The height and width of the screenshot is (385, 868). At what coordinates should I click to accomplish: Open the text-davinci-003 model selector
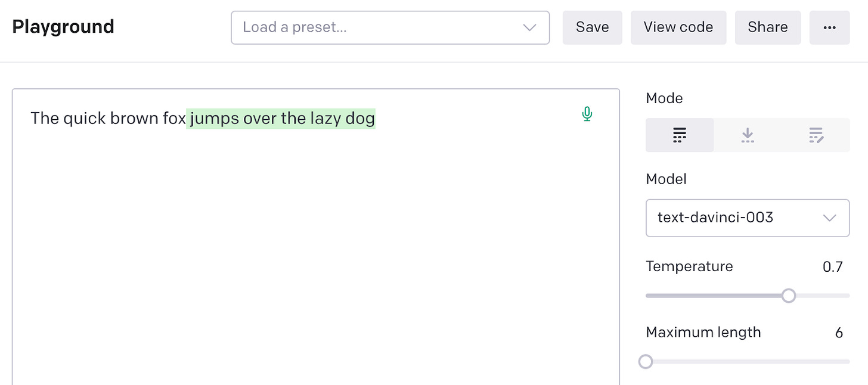pyautogui.click(x=748, y=218)
